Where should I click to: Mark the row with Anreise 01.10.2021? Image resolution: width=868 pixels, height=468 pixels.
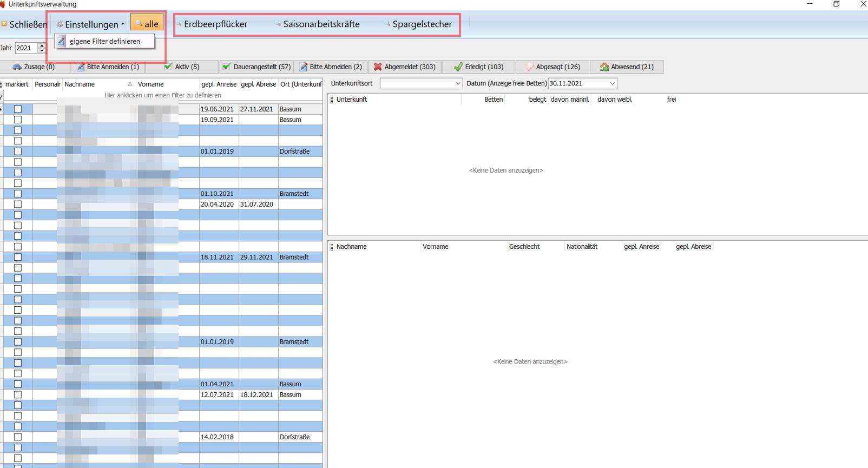click(18, 194)
